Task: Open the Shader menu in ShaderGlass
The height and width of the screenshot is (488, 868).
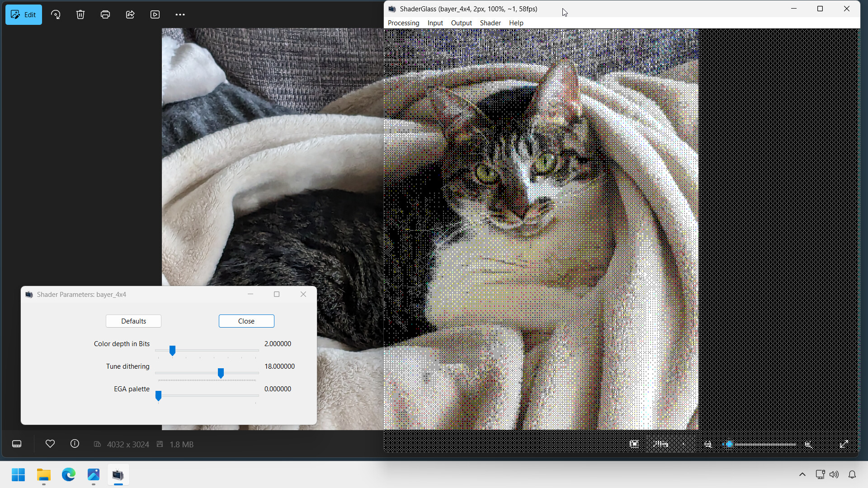Action: pos(490,23)
